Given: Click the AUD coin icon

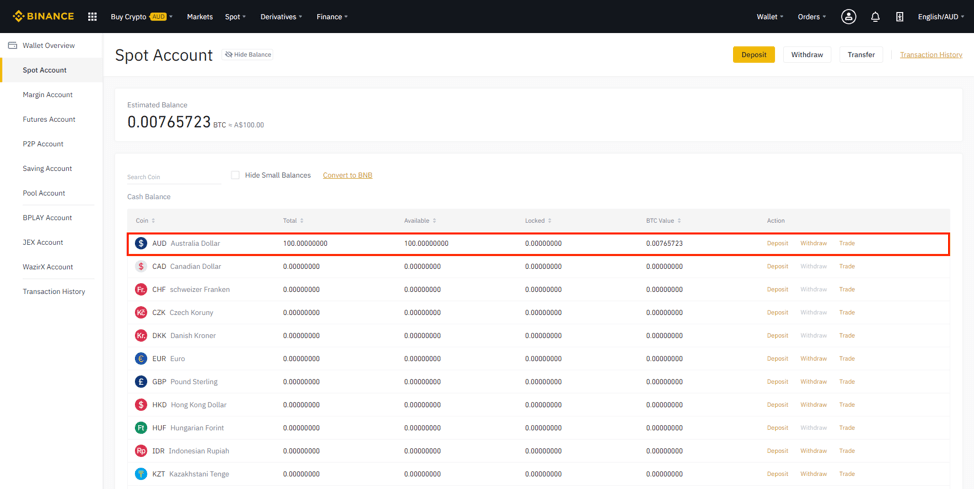Looking at the screenshot, I should 141,243.
